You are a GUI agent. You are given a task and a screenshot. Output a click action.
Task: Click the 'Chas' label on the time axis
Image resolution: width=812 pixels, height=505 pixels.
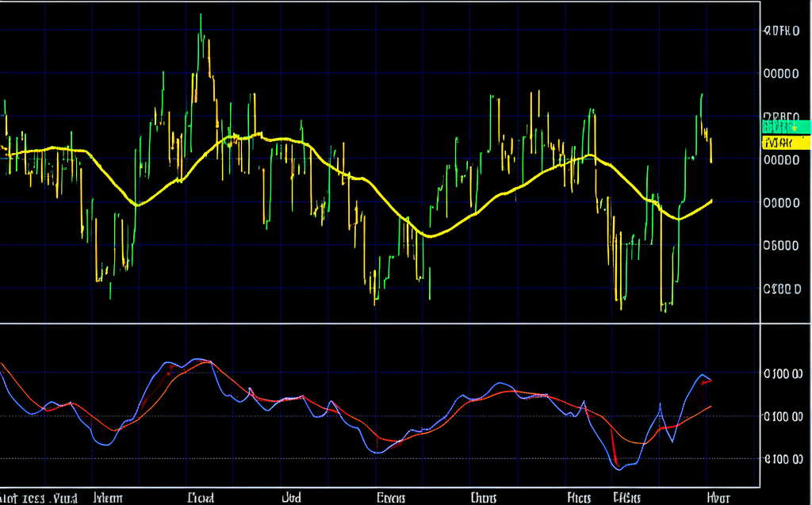coord(483,498)
